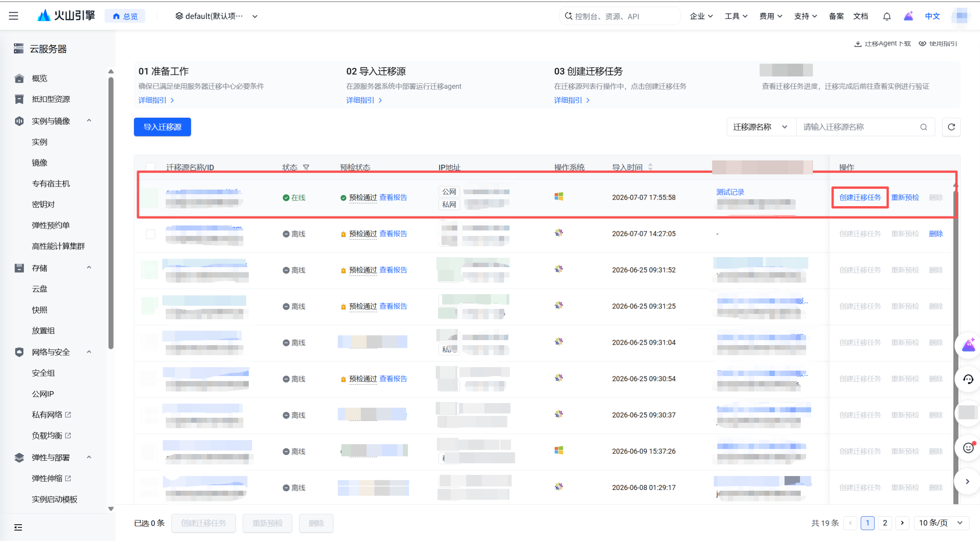
Task: Click the 状态 column filter icon
Action: tap(306, 167)
